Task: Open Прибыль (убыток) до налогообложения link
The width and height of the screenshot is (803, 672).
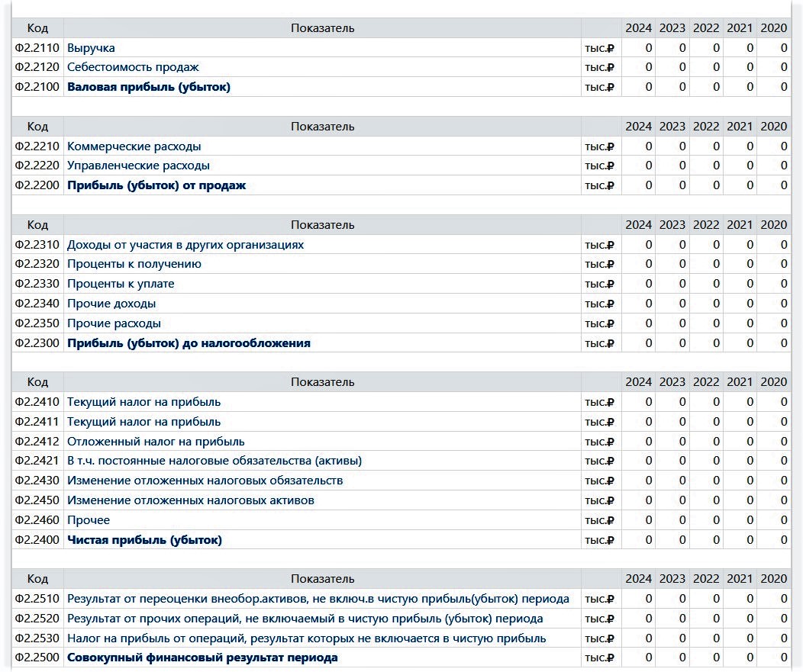Action: (x=189, y=343)
